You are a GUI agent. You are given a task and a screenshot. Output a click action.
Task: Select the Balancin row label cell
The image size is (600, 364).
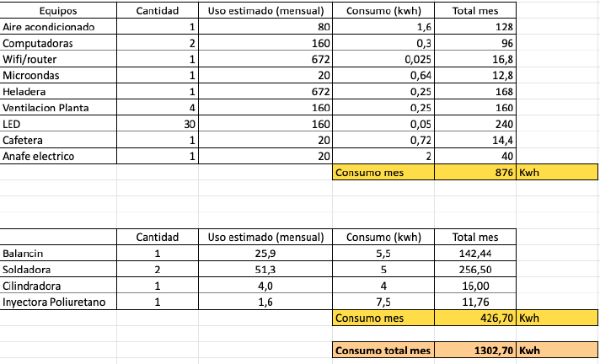(58, 253)
